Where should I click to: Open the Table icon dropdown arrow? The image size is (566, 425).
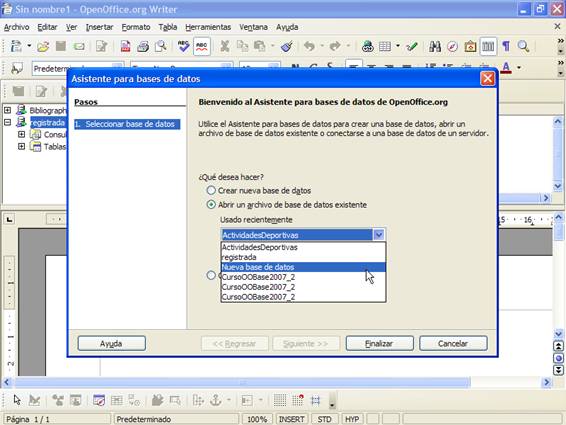pos(397,46)
